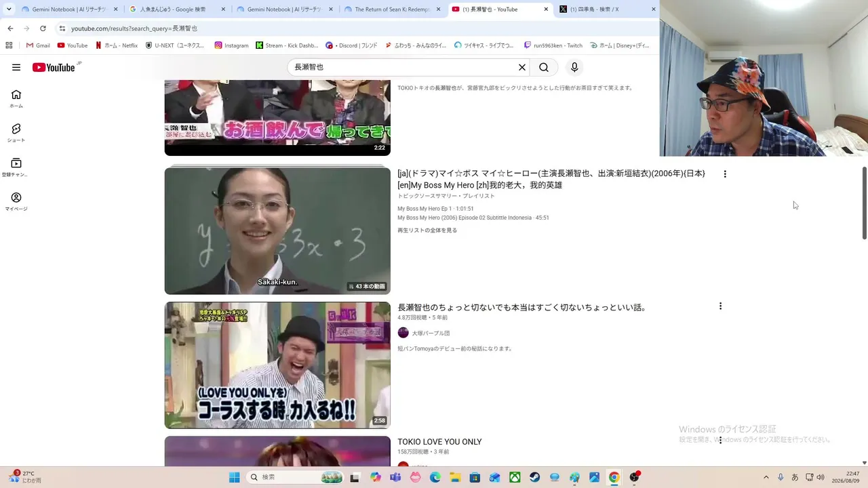Click the address bar URL
Viewport: 868px width, 488px height.
point(134,28)
